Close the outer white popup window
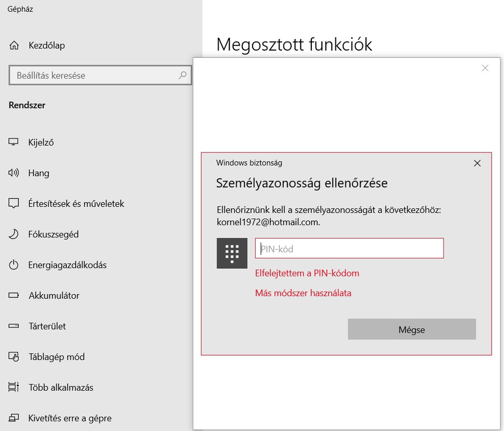The height and width of the screenshot is (431, 504). (485, 68)
